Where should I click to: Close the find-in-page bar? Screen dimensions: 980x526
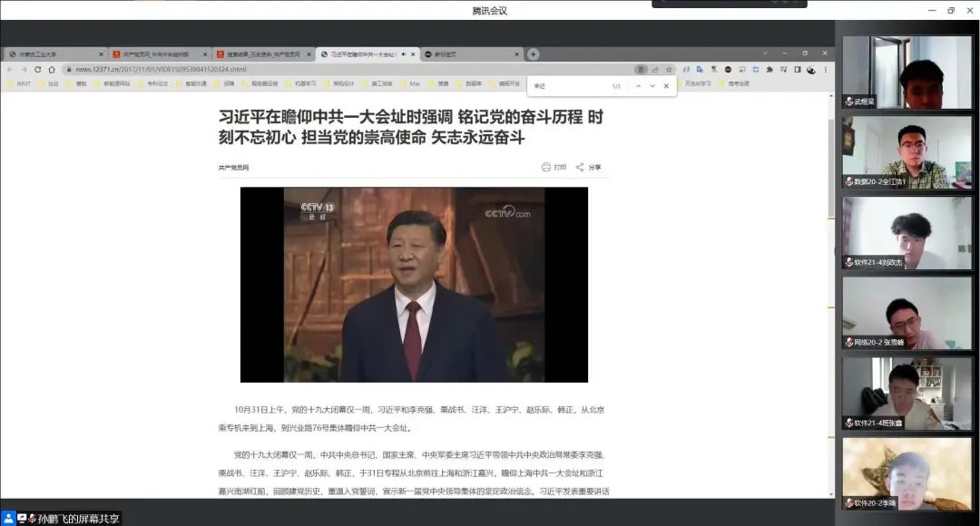[x=666, y=86]
